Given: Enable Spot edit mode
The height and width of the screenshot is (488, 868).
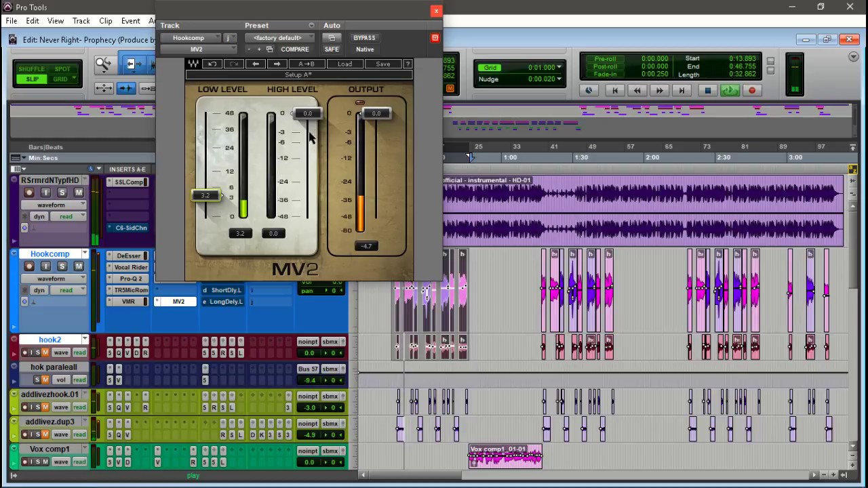Looking at the screenshot, I should point(62,69).
